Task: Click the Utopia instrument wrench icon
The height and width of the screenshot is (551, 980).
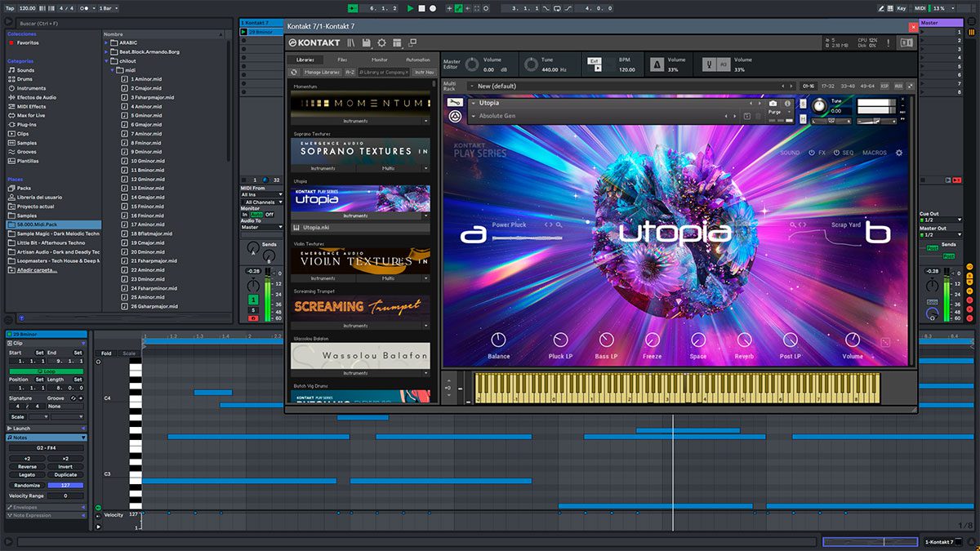Action: click(x=457, y=103)
